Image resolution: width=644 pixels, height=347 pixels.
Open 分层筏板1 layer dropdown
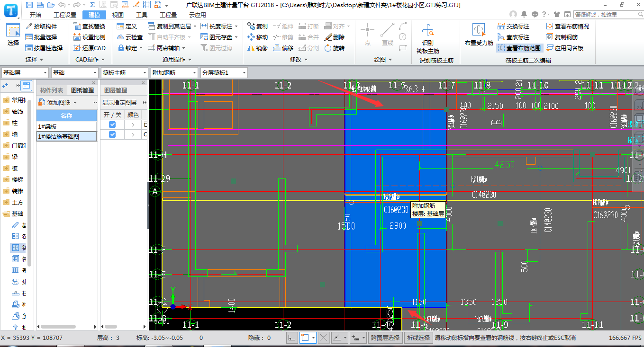pyautogui.click(x=224, y=72)
